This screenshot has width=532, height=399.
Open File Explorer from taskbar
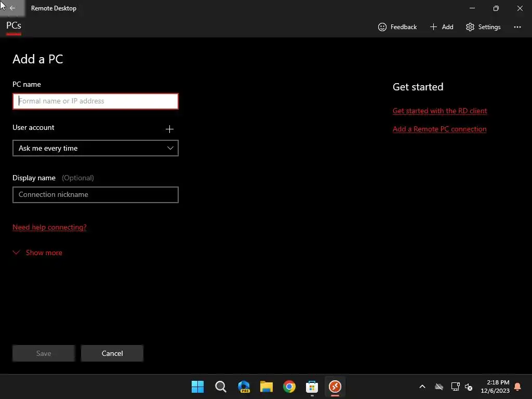tap(267, 387)
